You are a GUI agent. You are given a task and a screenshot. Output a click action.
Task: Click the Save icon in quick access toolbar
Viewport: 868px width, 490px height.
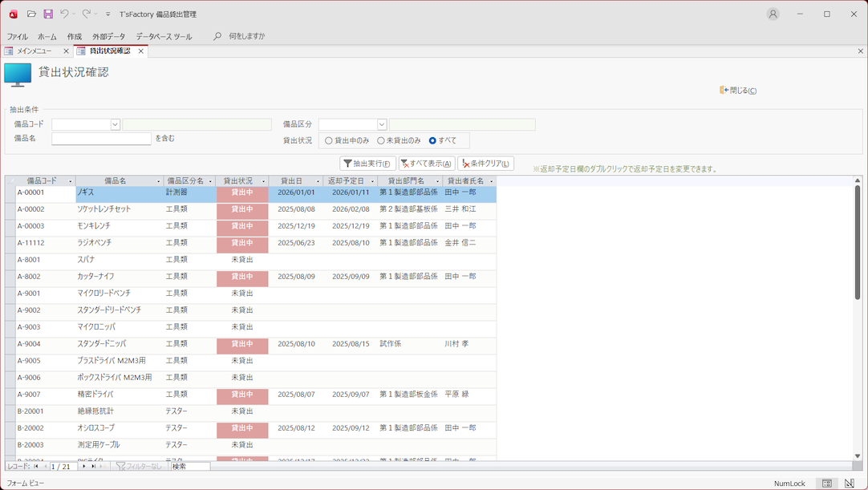click(x=48, y=14)
